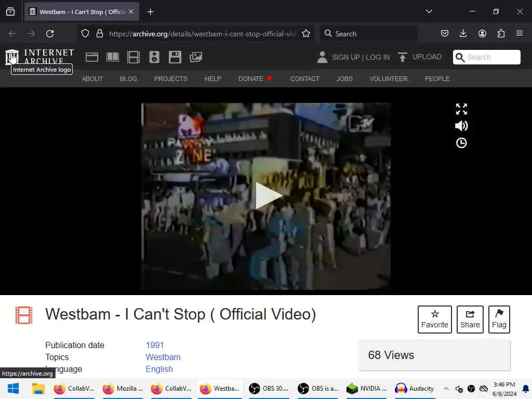Open the ABOUT menu item
This screenshot has width=532, height=399.
tap(92, 79)
